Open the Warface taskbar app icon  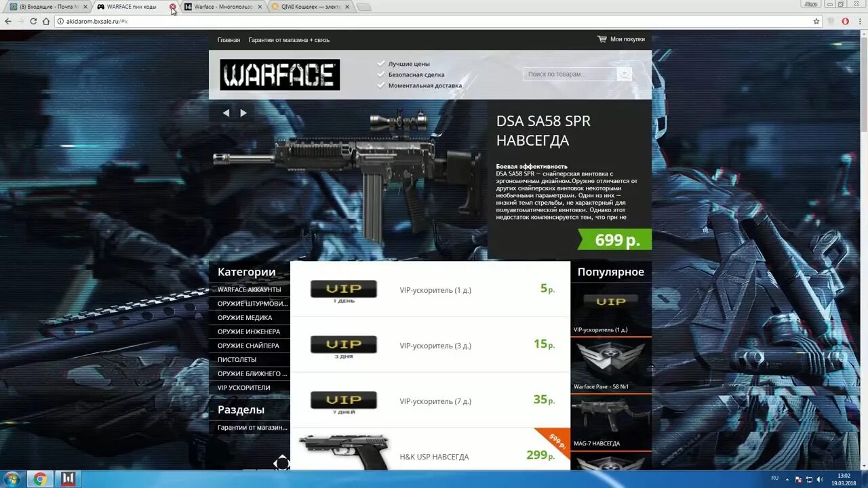(68, 479)
